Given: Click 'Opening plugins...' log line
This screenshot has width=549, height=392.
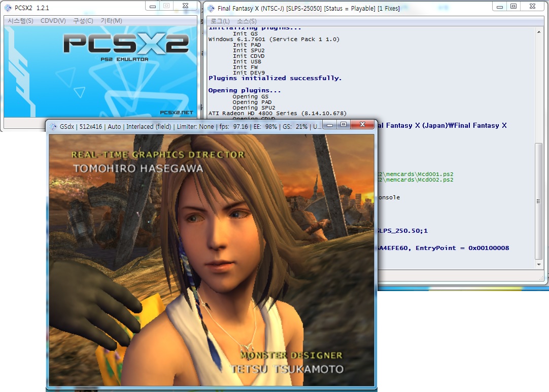Looking at the screenshot, I should [245, 90].
